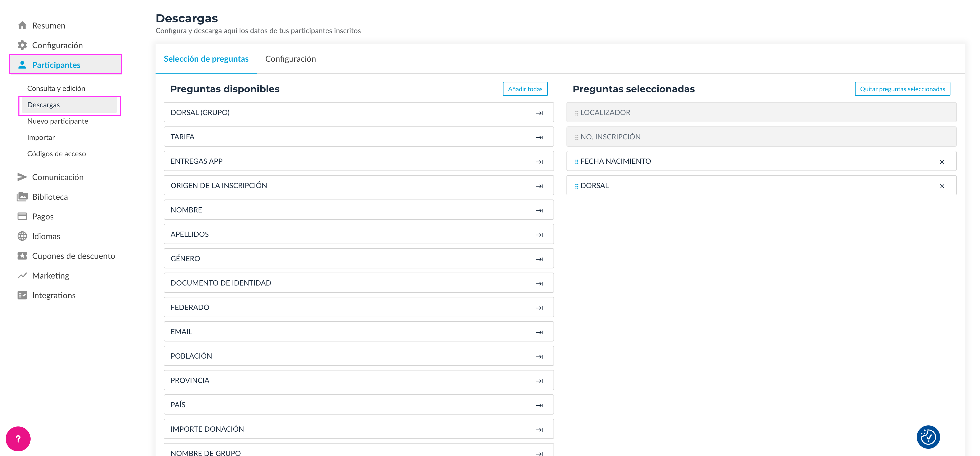980x456 pixels.
Task: Click the arrow icon next to EMAIL
Action: [x=539, y=332]
